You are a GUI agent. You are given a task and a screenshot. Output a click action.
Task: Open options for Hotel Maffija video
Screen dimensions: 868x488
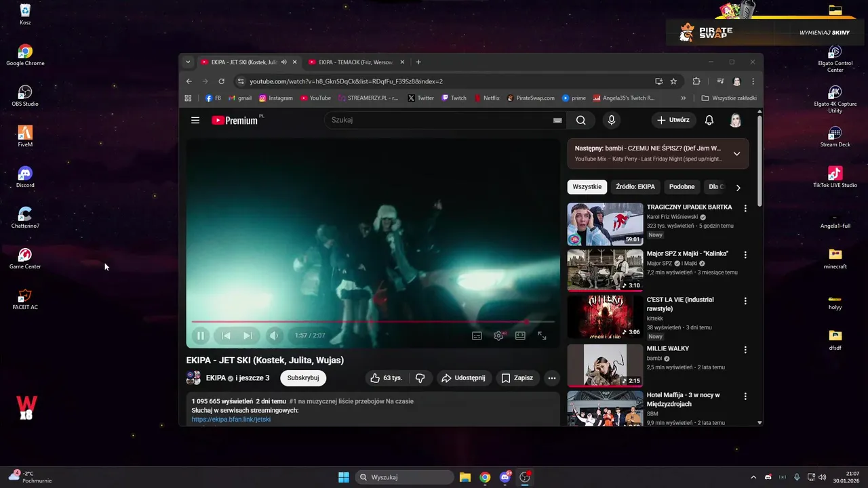point(745,396)
